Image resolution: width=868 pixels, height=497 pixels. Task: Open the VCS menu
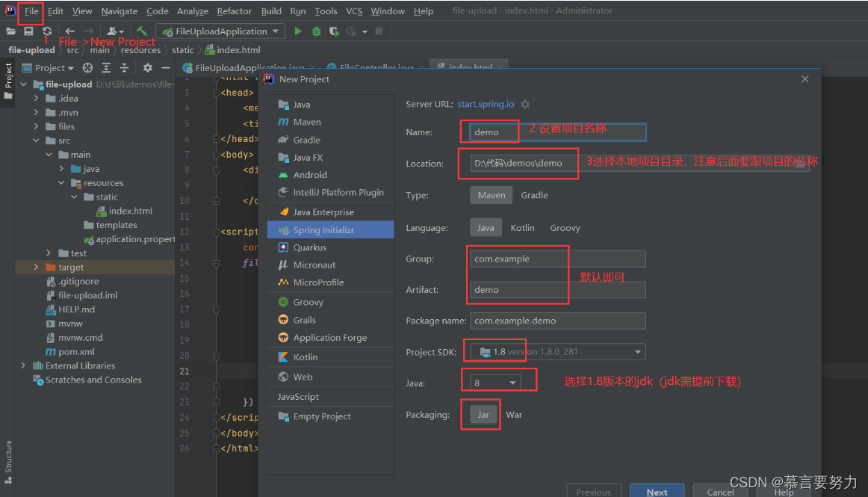[x=354, y=11]
